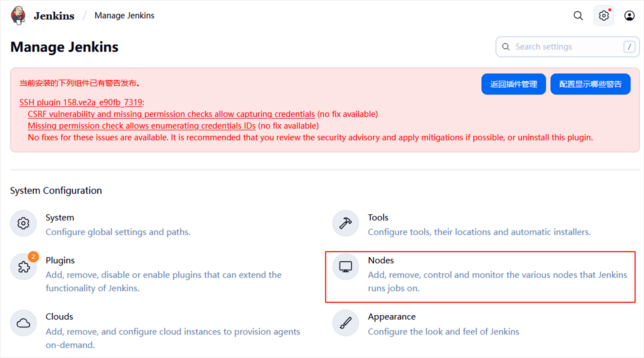The height and width of the screenshot is (358, 644).
Task: Open the user account profile icon
Action: [629, 16]
